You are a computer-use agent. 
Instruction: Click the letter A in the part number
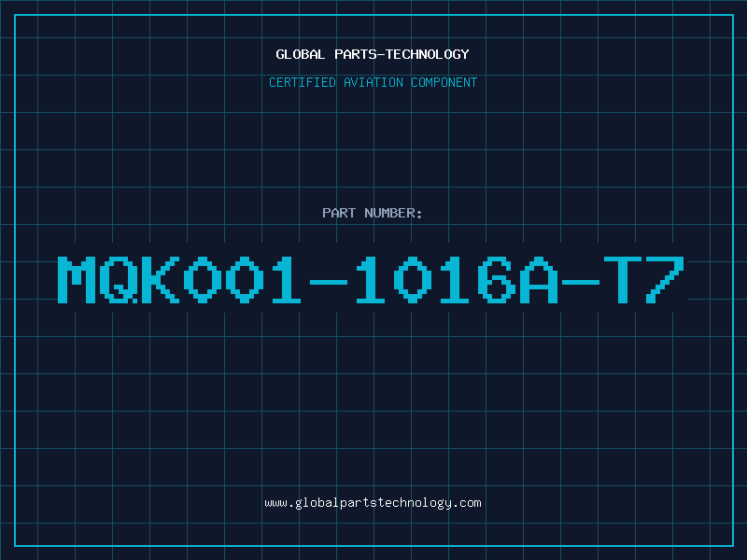pos(539,279)
